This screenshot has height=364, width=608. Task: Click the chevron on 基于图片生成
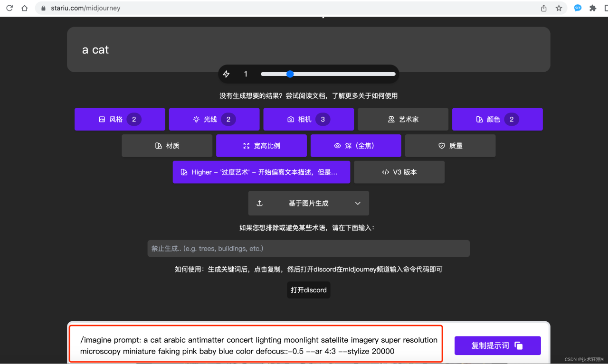[358, 203]
